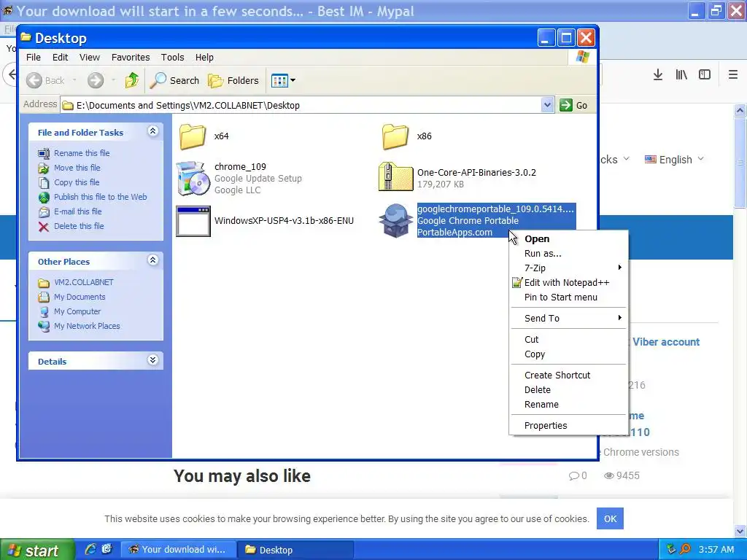This screenshot has height=560, width=747.
Task: Click Internet Explorer quick launch icon
Action: [90, 550]
